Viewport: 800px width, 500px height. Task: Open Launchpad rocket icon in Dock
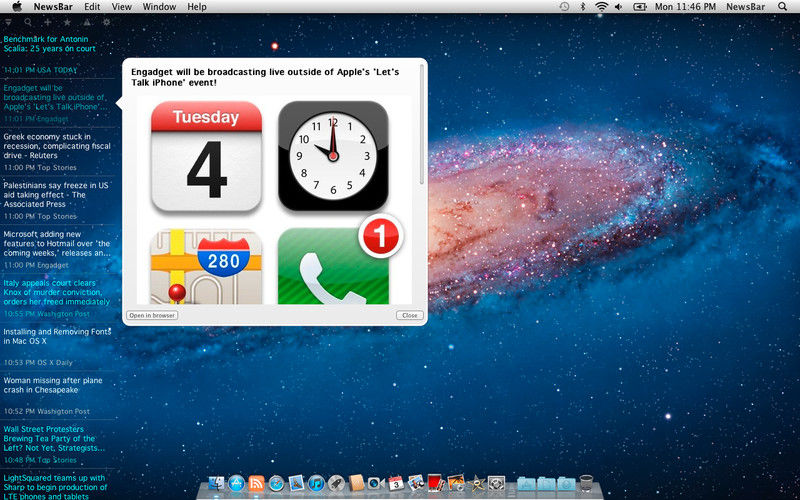pyautogui.click(x=336, y=483)
